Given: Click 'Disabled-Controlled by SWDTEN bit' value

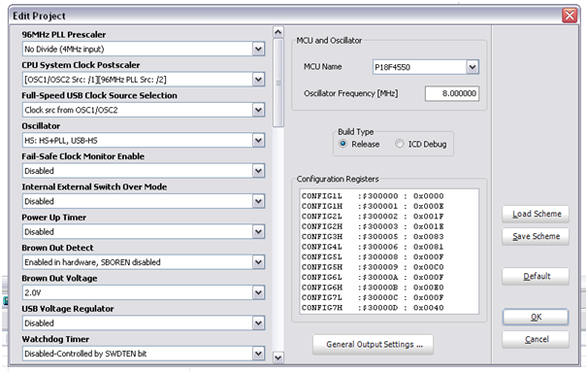Looking at the screenshot, I should [85, 354].
